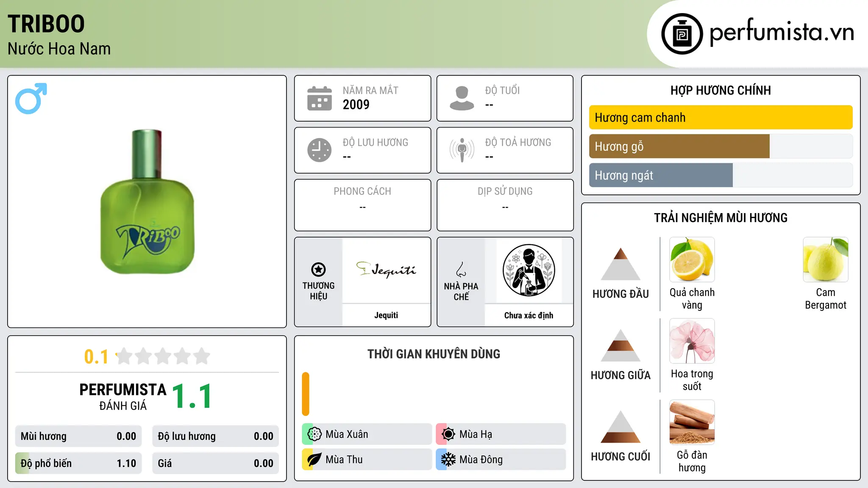Viewport: 868px width, 488px height.
Task: Click the Giá score row
Action: [215, 463]
